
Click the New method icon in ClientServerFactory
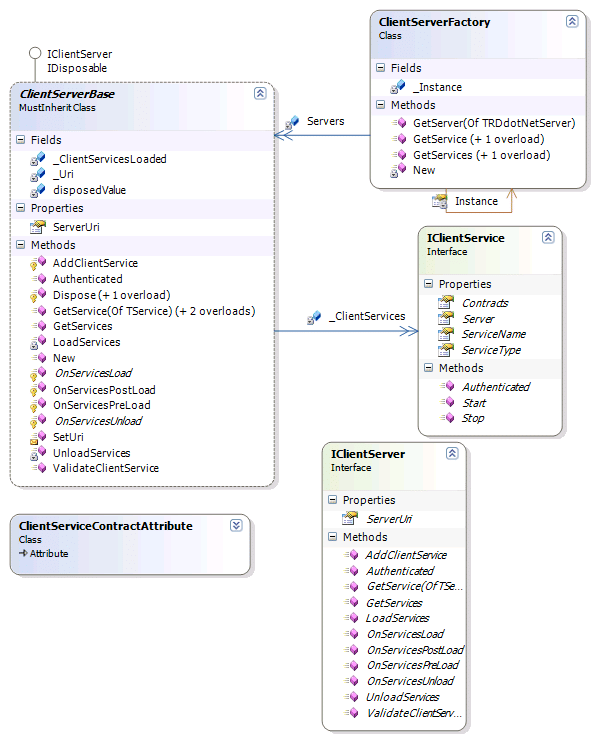point(398,170)
